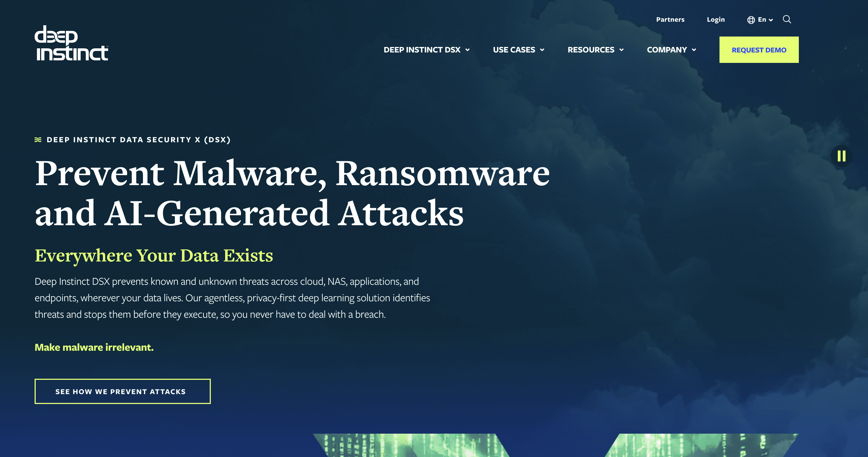This screenshot has width=868, height=457.
Task: Open the search magnifier icon
Action: (x=787, y=19)
